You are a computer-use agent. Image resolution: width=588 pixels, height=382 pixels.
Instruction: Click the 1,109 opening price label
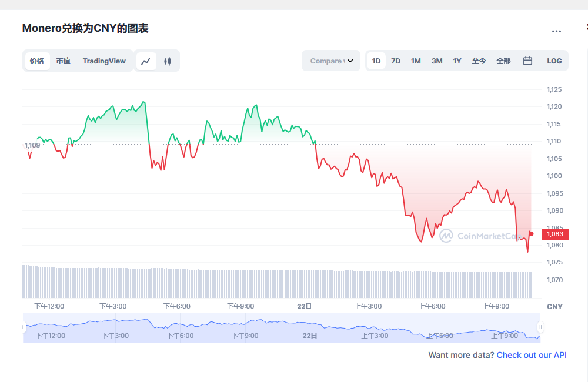tap(32, 145)
